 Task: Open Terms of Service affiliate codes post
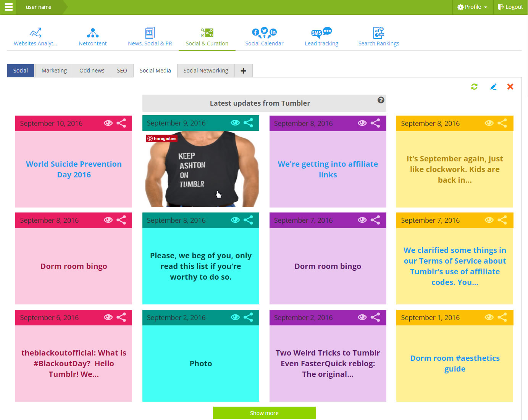click(455, 266)
